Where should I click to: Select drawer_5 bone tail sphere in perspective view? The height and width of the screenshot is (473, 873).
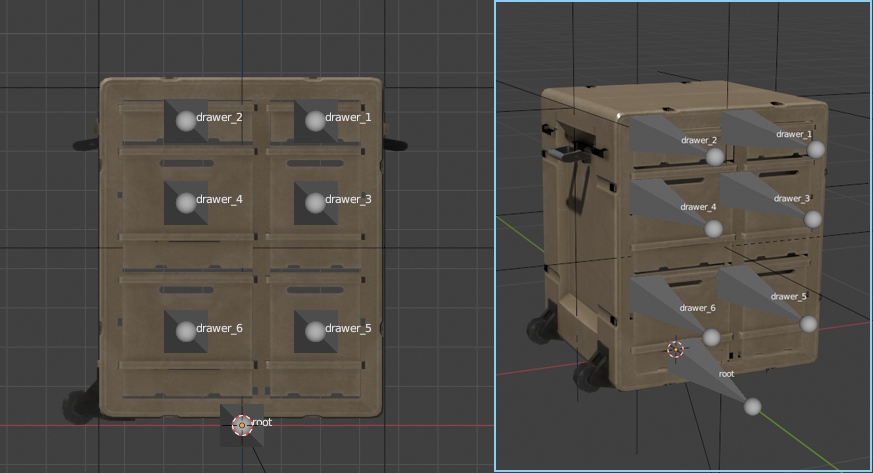coord(808,324)
